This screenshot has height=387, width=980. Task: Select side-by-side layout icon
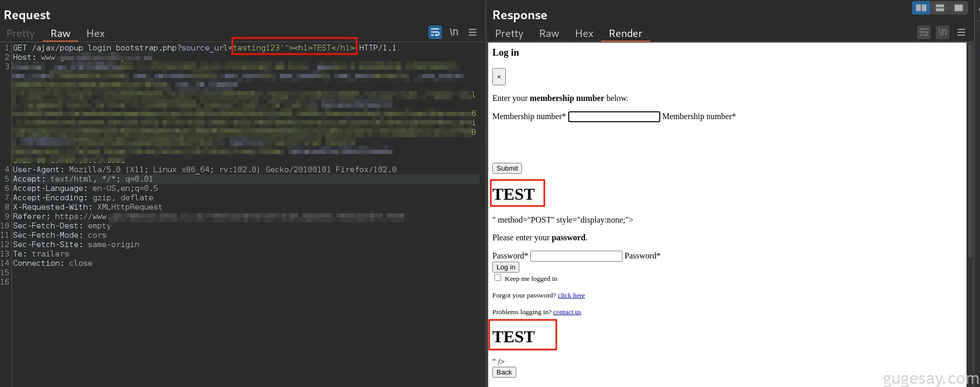(921, 7)
